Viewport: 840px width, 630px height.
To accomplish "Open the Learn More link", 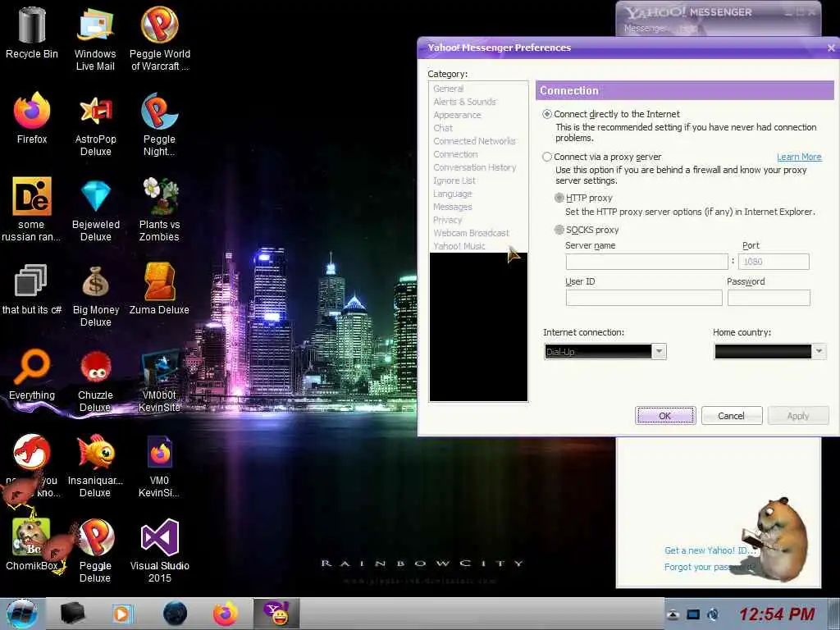I will (799, 157).
